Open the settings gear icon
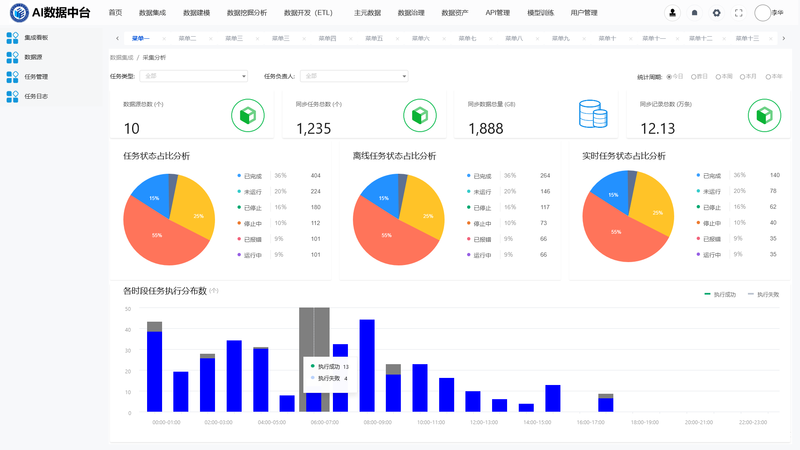The image size is (800, 450). coord(716,13)
